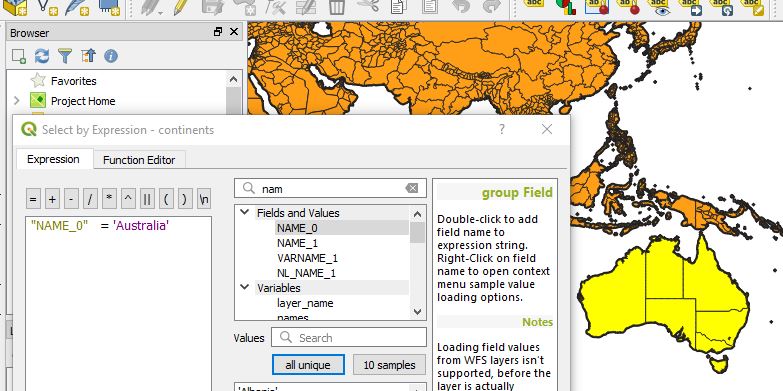783x391 pixels.
Task: Open the Diagram Options chart icon
Action: click(x=565, y=6)
